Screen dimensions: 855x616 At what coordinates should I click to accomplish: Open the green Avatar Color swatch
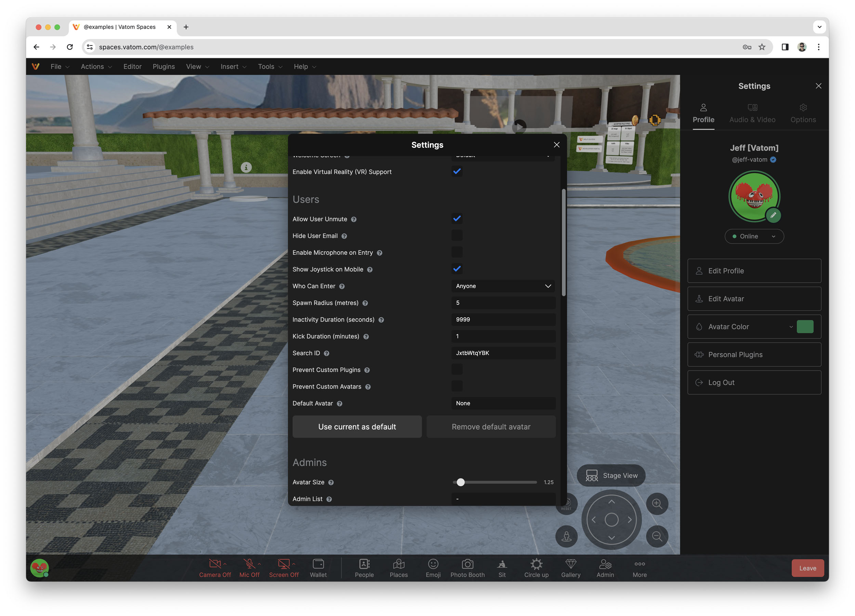pos(805,327)
